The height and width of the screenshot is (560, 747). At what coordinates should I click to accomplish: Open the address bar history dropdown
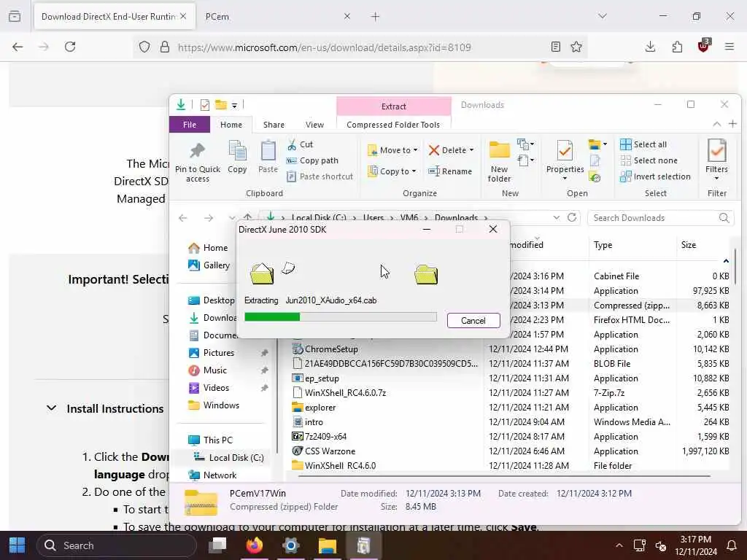click(x=557, y=217)
